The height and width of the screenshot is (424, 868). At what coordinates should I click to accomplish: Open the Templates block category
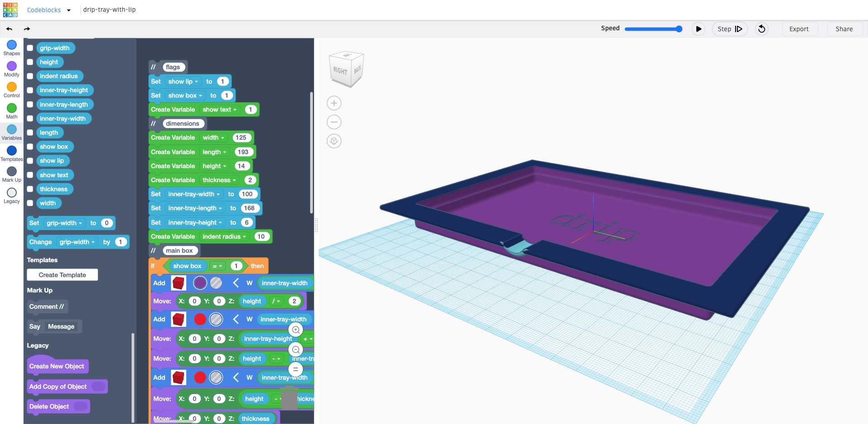click(12, 153)
